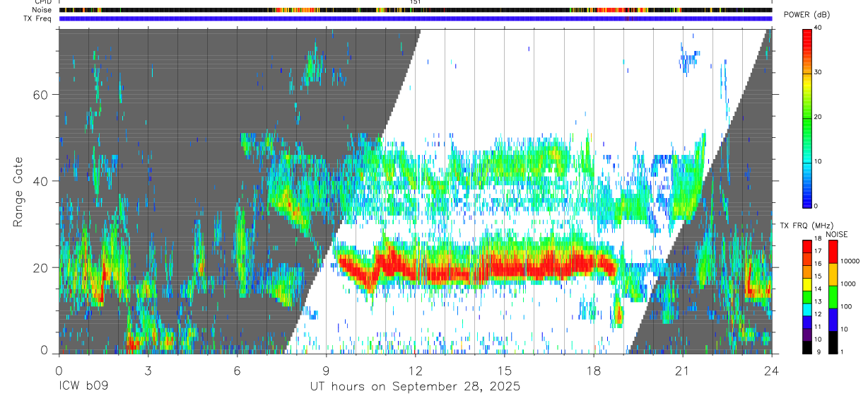The image size is (868, 401).
Task: Click the 'Range Gate' axis title
Action: (x=18, y=192)
